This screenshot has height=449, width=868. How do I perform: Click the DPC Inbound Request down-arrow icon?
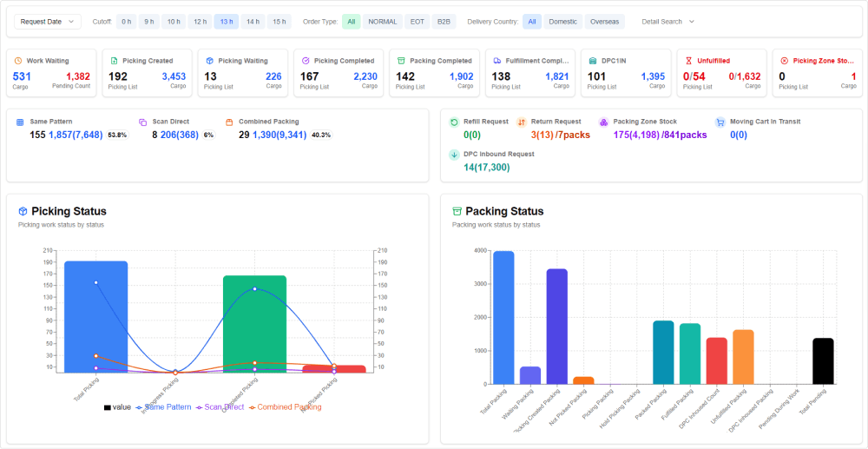point(454,155)
